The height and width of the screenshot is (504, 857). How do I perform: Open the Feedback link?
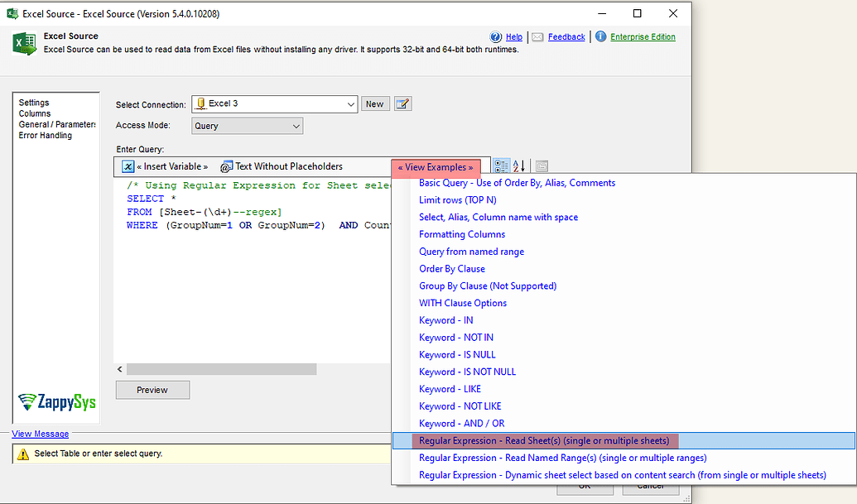(x=566, y=37)
